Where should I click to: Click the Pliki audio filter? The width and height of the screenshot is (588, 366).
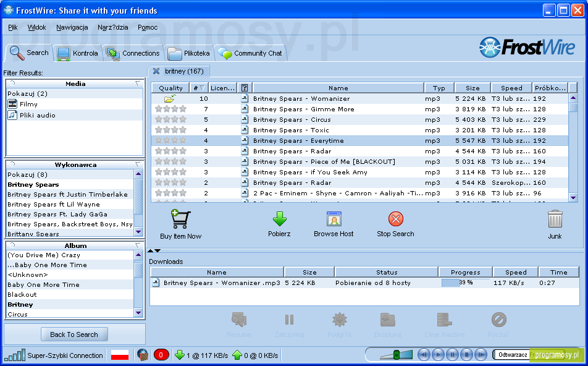point(31,115)
